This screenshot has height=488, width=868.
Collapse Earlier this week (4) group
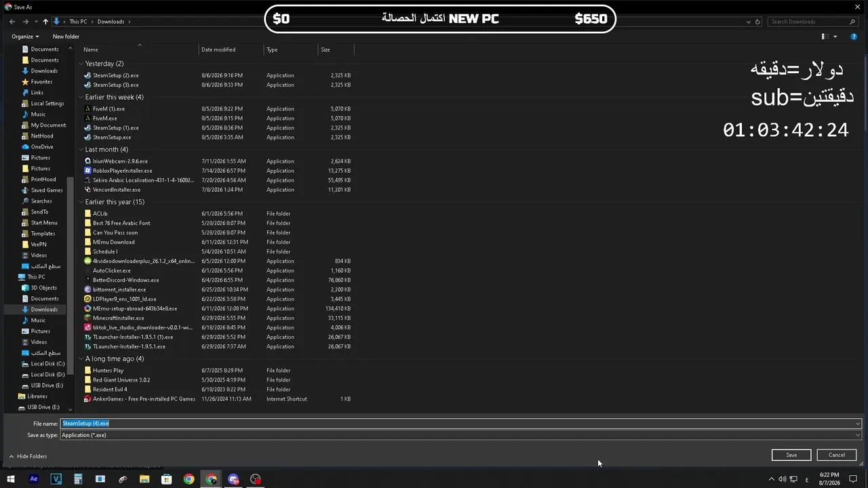[x=81, y=97]
